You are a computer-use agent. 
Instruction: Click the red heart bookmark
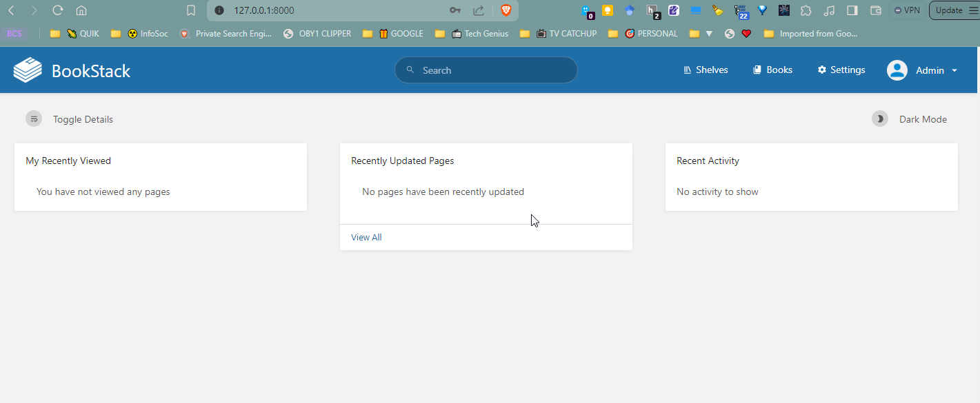click(x=746, y=33)
